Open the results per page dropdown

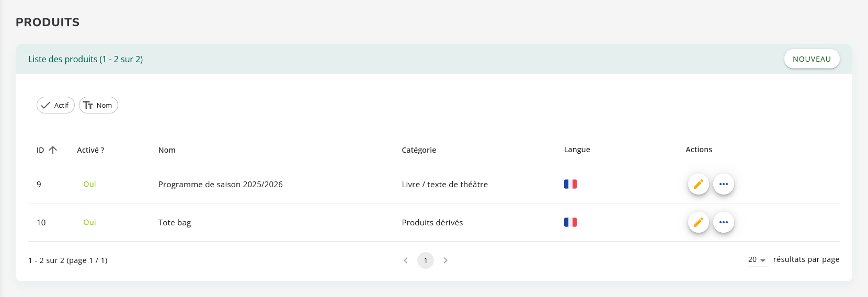click(758, 260)
